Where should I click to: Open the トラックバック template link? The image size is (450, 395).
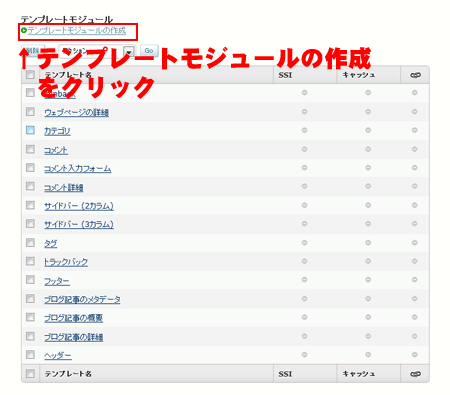(x=66, y=262)
